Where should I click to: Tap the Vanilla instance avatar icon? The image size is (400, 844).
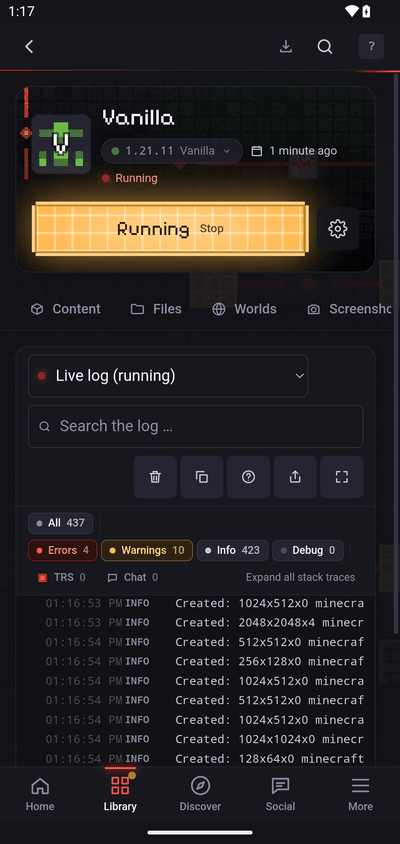[x=61, y=144]
